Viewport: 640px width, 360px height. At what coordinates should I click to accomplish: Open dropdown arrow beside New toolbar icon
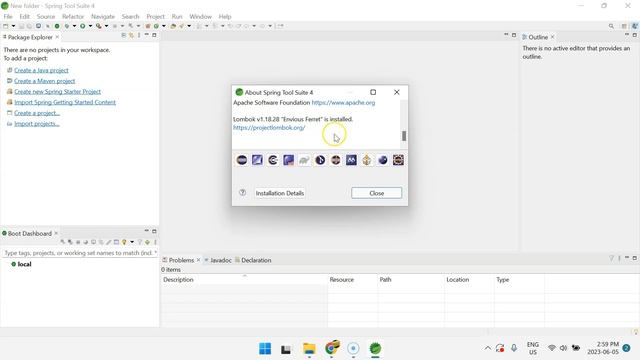13,26
